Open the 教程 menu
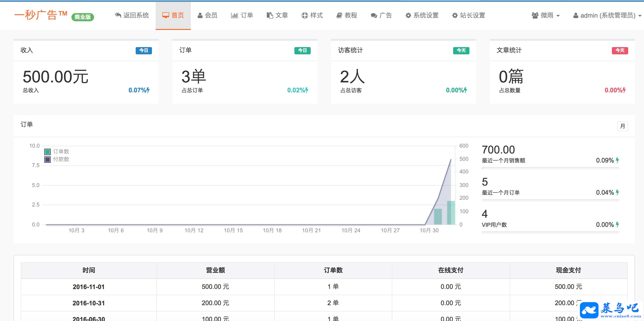The image size is (644, 321). (x=347, y=16)
